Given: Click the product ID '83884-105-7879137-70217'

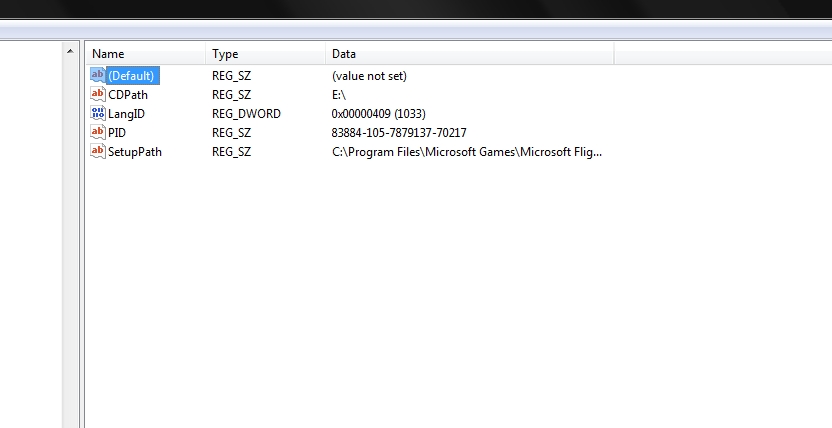Looking at the screenshot, I should [399, 133].
